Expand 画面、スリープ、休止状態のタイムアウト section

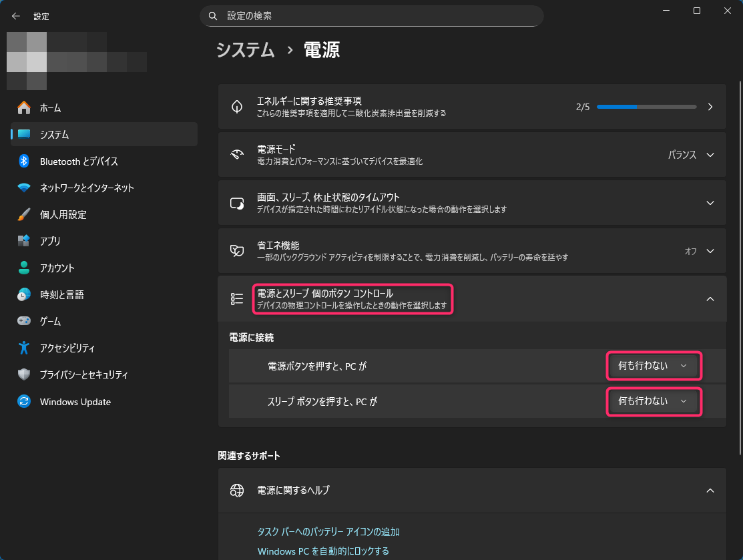[710, 203]
